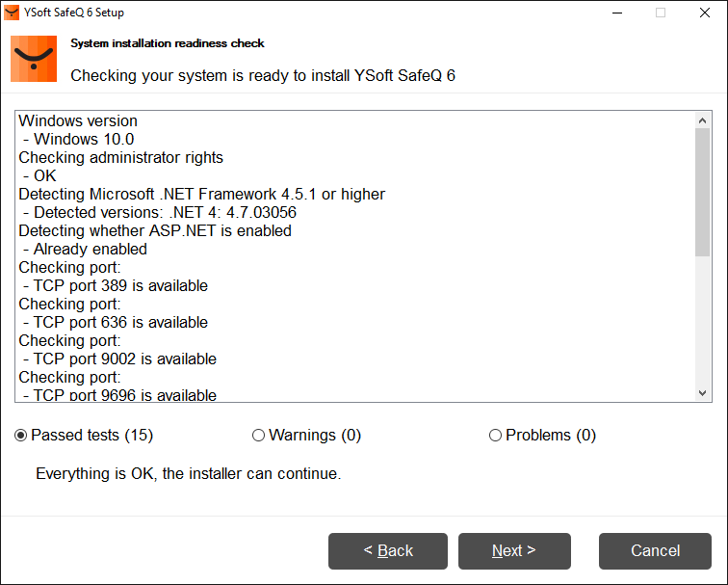
Task: Select the Warnings (0) radio button
Action: click(258, 436)
